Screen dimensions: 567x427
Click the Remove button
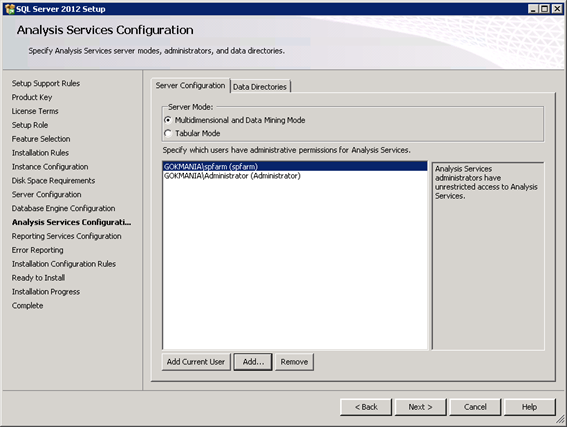294,362
